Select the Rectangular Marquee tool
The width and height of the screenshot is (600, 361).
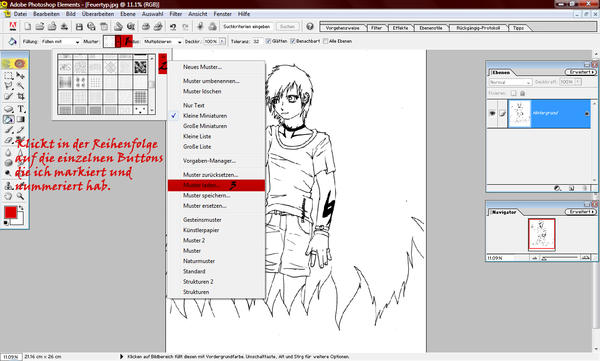[8, 75]
